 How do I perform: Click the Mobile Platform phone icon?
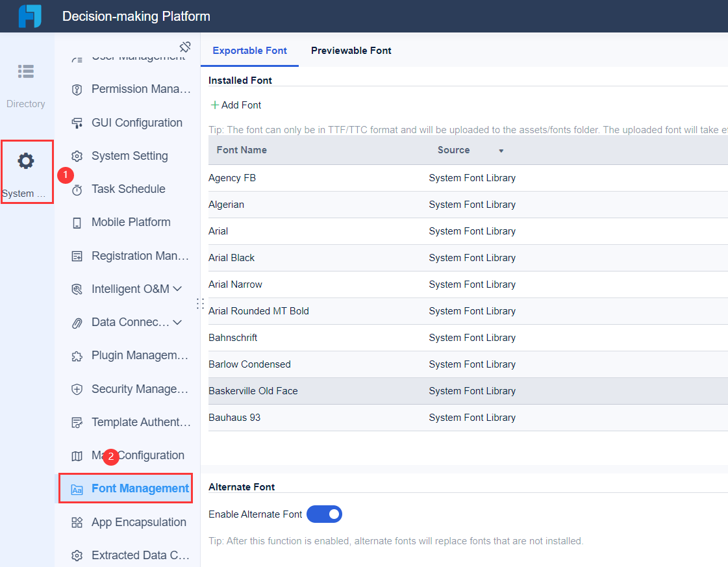click(x=77, y=223)
